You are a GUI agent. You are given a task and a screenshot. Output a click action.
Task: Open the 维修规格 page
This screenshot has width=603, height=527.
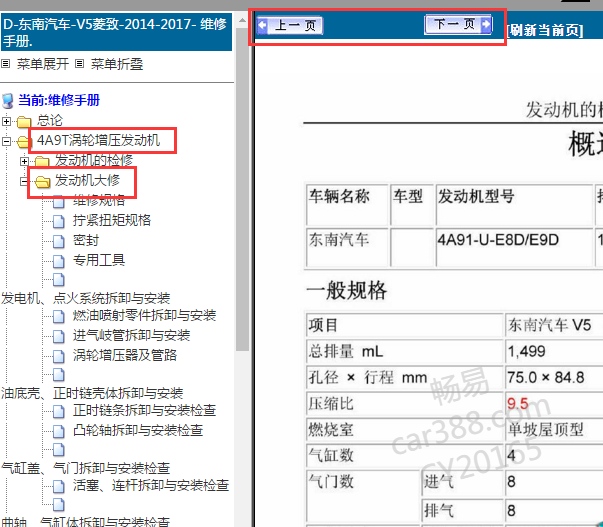(x=99, y=200)
